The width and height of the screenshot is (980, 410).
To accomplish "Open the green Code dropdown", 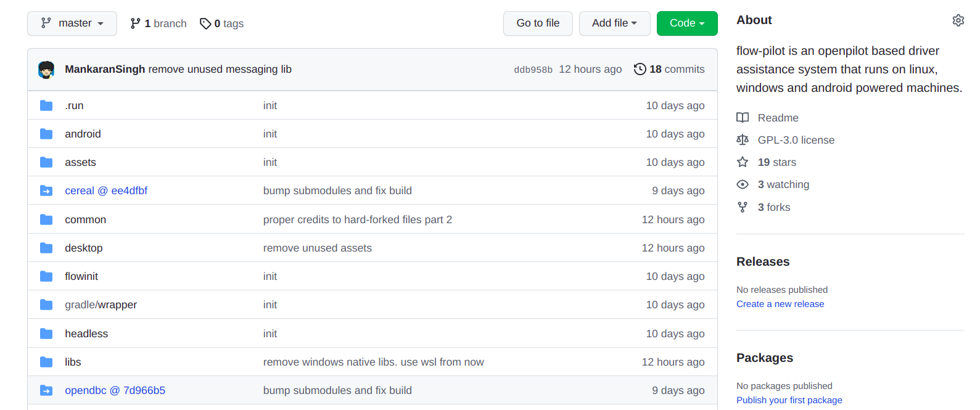I will 687,23.
